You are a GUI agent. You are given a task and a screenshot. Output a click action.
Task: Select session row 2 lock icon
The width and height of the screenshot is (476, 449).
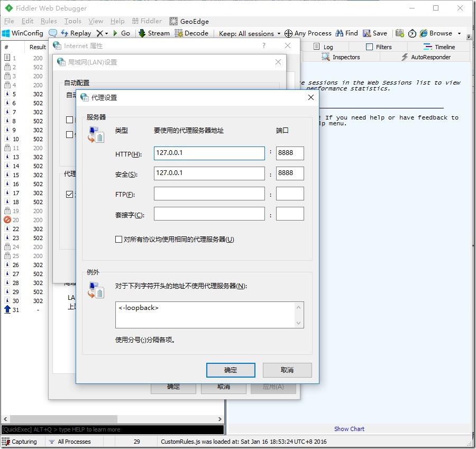click(x=24, y=67)
